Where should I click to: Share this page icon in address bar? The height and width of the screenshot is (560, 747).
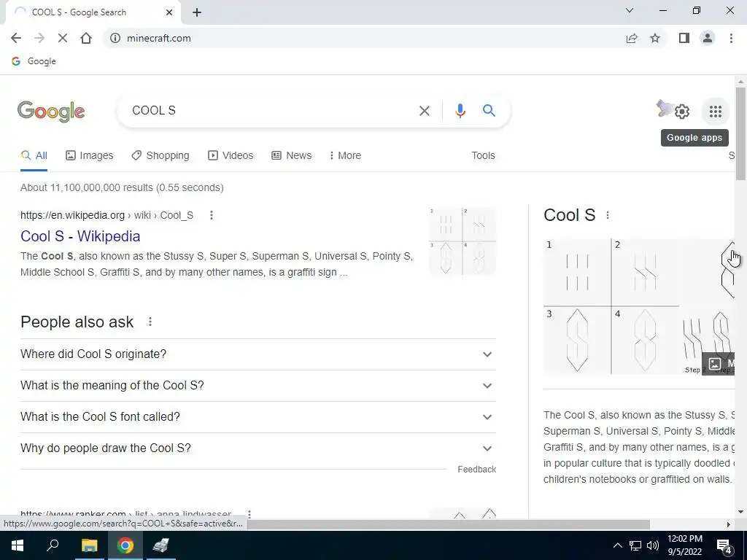632,38
